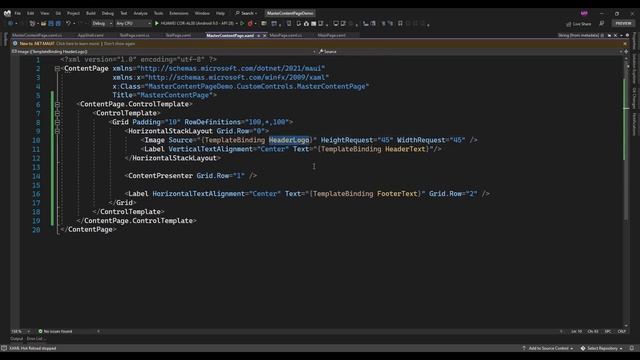The width and height of the screenshot is (640, 360).
Task: Click the Save file icon
Action: [x=51, y=24]
